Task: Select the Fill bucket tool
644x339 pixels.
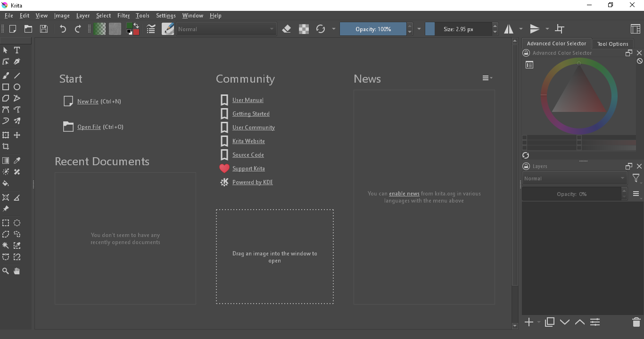Action: point(6,183)
